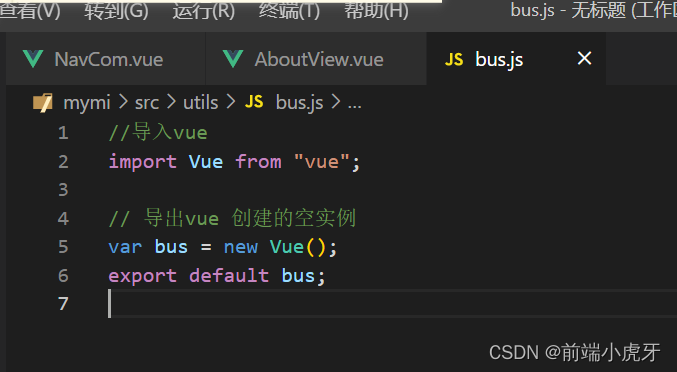Place cursor on the export default line
The width and height of the screenshot is (677, 372).
point(217,275)
